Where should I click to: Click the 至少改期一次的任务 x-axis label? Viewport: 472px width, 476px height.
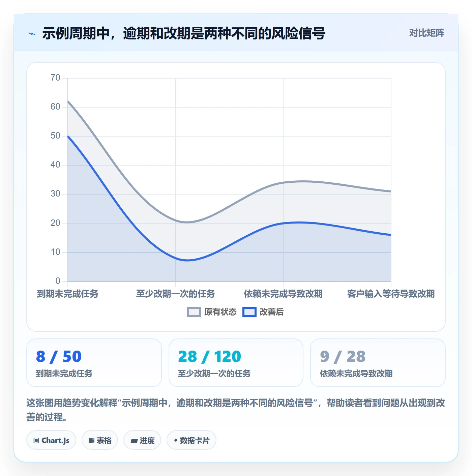pos(175,294)
